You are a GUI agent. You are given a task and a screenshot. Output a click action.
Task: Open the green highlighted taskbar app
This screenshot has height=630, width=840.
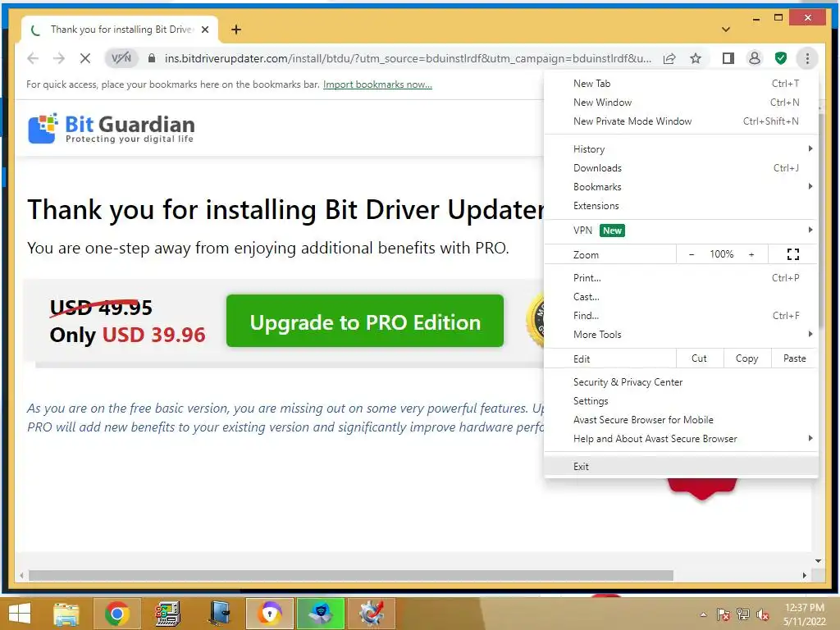pyautogui.click(x=321, y=614)
